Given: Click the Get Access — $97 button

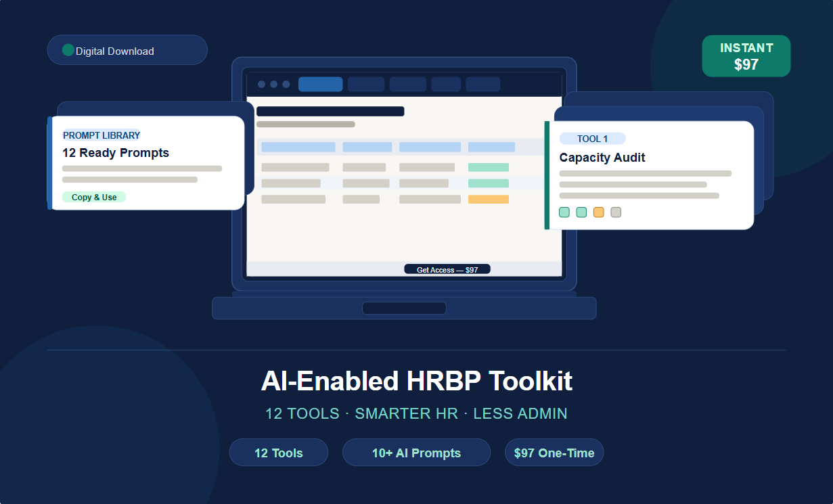Looking at the screenshot, I should (x=447, y=269).
